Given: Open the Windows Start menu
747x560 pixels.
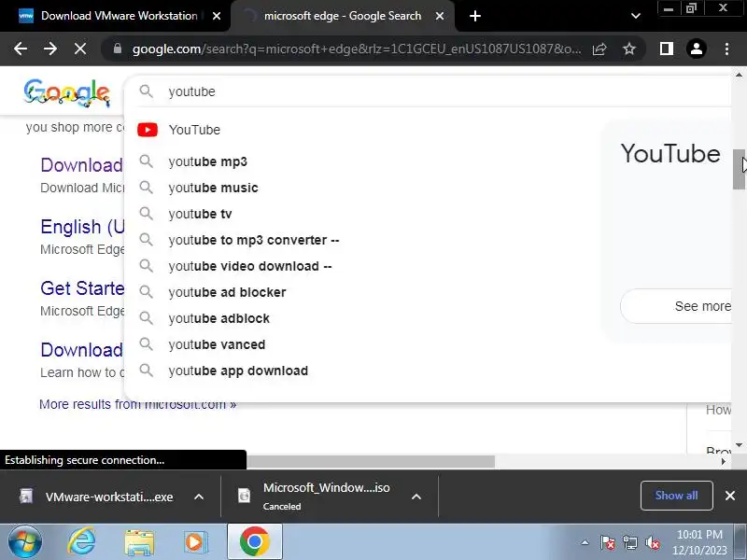Looking at the screenshot, I should (x=25, y=542).
